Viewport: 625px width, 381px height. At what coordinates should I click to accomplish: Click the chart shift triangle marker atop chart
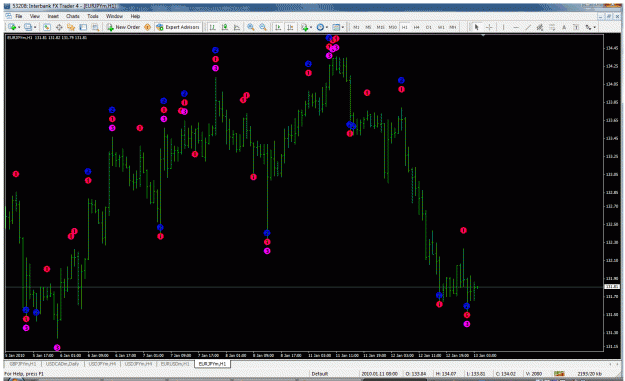coord(483,35)
